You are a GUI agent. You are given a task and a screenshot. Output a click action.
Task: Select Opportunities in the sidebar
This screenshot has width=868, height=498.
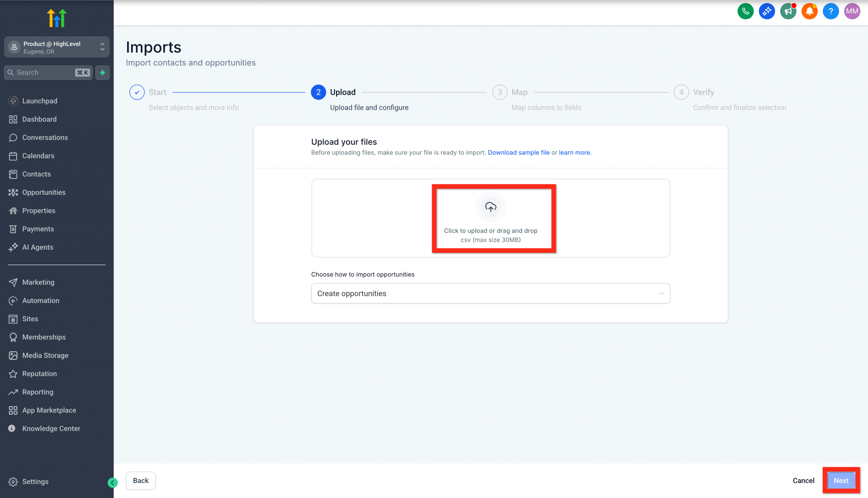(44, 192)
